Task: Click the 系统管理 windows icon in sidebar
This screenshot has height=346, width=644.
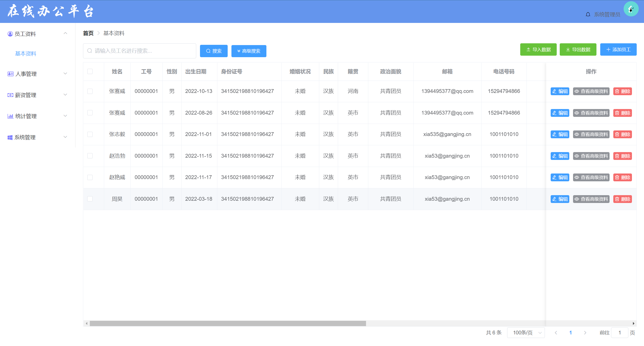Action: pyautogui.click(x=10, y=137)
